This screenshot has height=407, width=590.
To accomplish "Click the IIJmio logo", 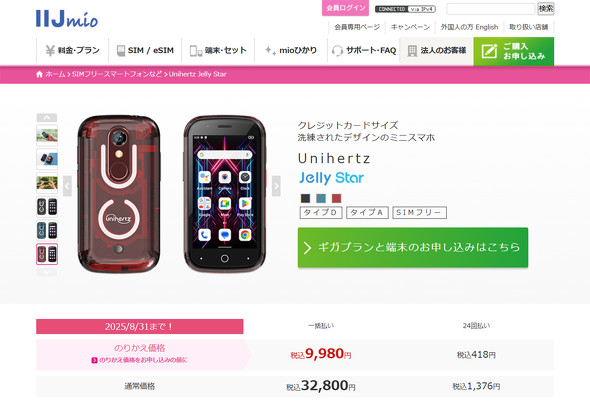I will point(67,19).
